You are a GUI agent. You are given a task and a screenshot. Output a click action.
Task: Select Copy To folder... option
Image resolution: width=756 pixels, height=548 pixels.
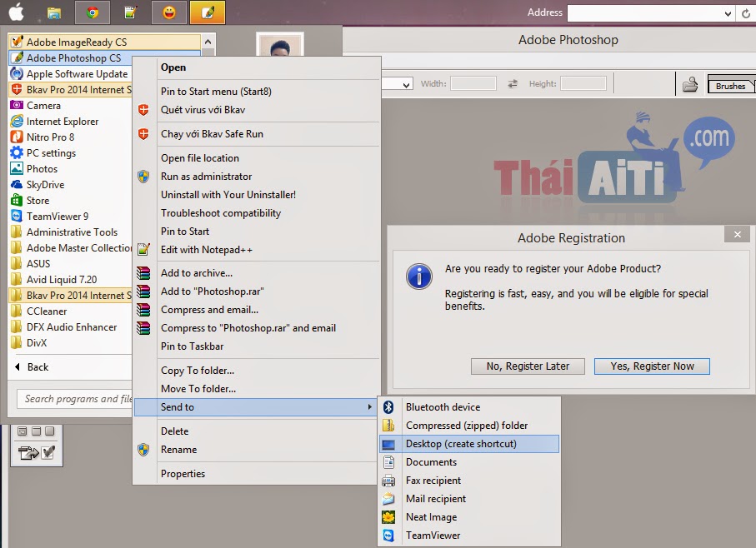coord(256,371)
